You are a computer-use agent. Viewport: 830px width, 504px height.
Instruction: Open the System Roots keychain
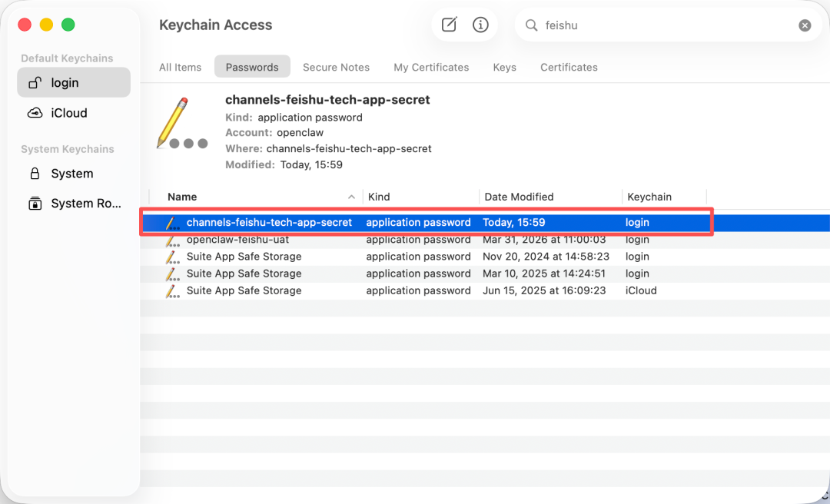(85, 204)
